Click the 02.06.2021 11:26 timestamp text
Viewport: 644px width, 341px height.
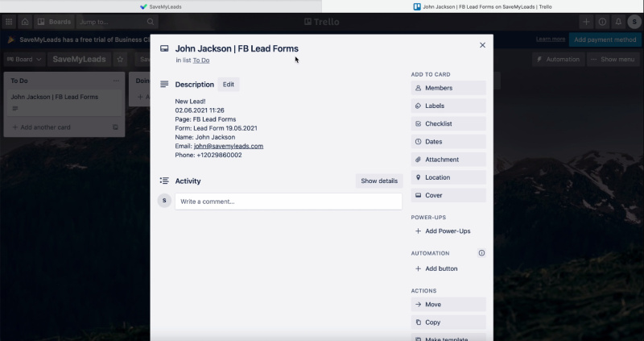[200, 110]
